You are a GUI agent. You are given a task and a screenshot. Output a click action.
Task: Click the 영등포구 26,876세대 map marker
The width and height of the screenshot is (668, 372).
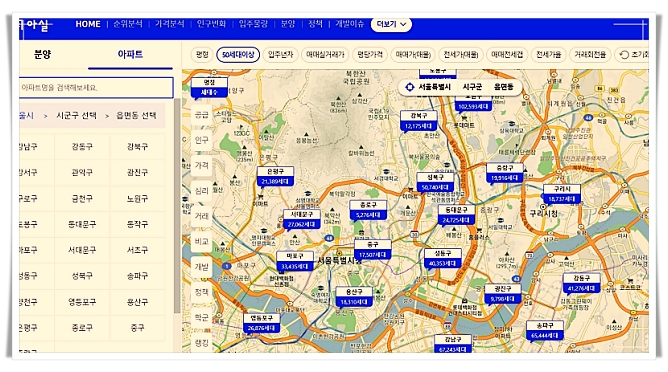[x=262, y=323]
